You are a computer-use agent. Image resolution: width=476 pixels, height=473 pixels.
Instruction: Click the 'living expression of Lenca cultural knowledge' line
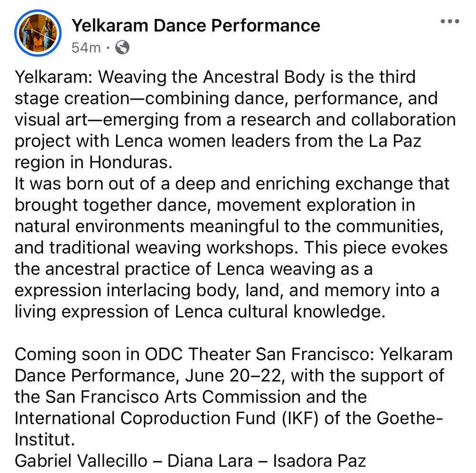click(x=200, y=312)
